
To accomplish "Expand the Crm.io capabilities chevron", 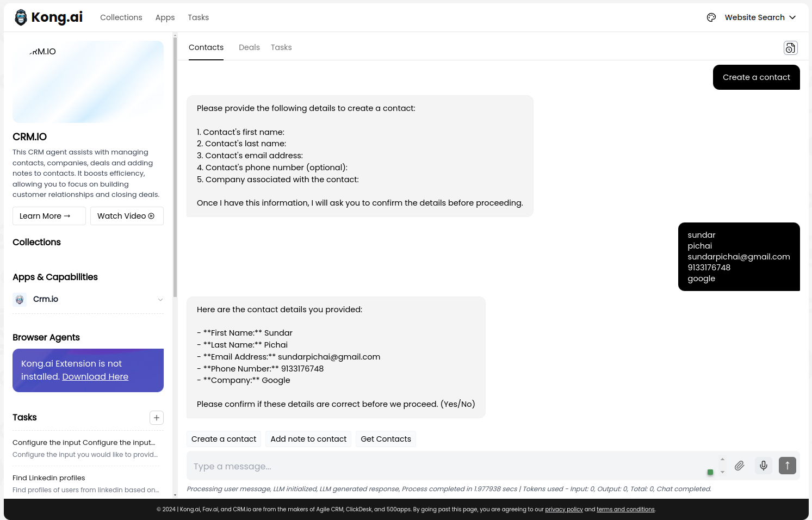I will [160, 300].
